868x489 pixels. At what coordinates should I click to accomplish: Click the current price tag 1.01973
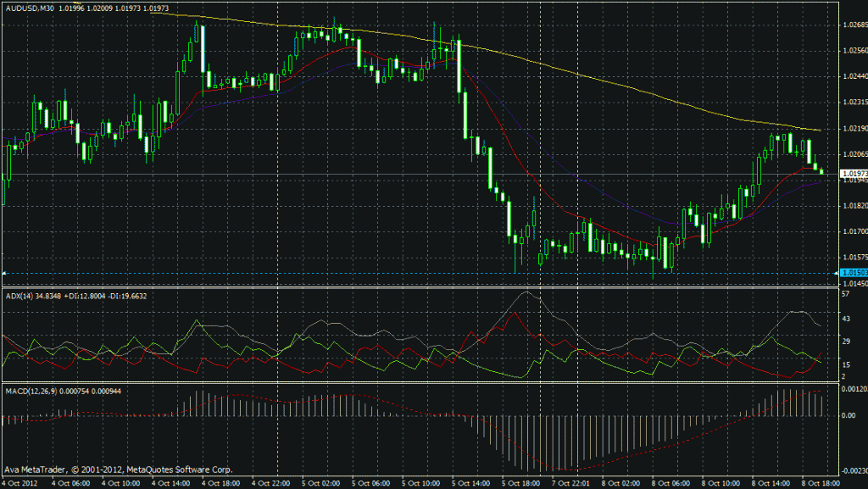[x=851, y=174]
